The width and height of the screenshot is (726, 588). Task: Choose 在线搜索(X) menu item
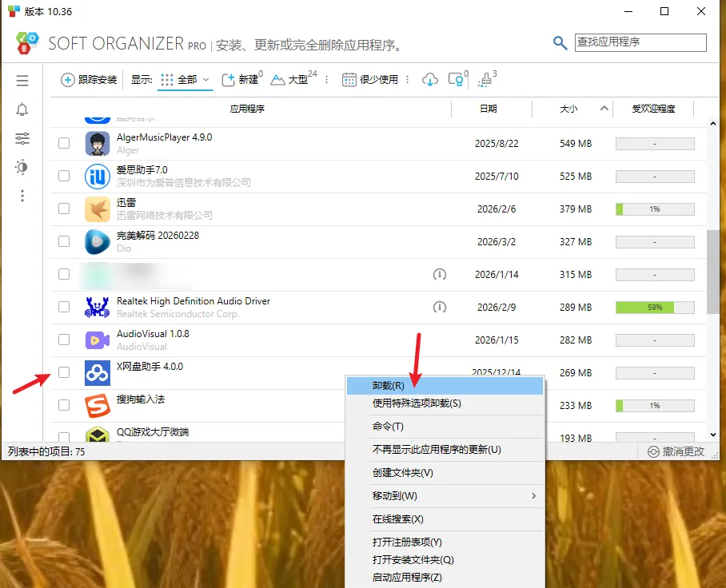coord(445,519)
